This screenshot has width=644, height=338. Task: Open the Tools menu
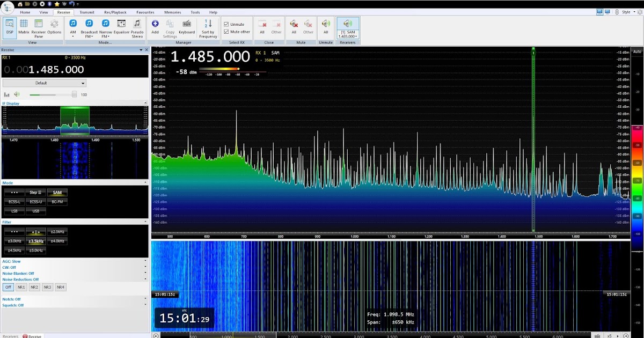pyautogui.click(x=195, y=12)
